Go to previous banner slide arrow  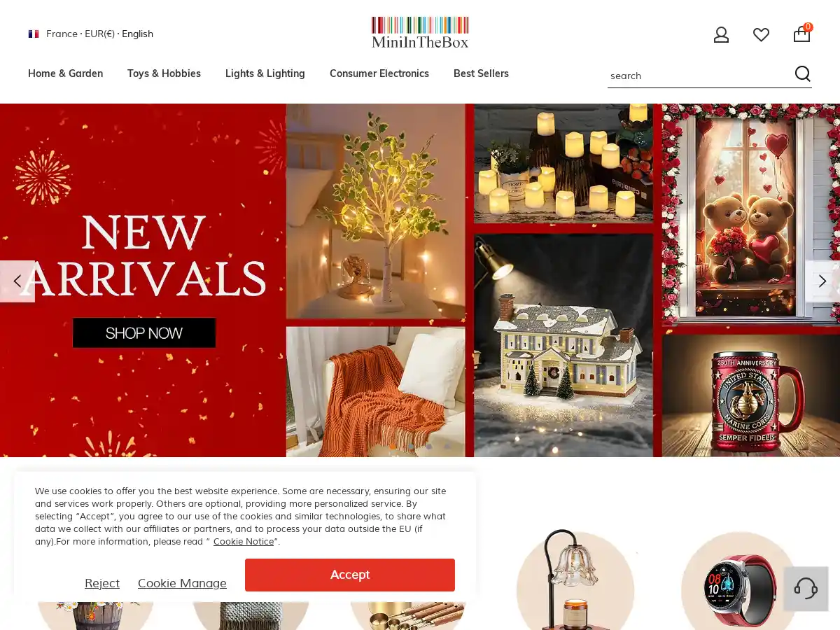(x=17, y=281)
